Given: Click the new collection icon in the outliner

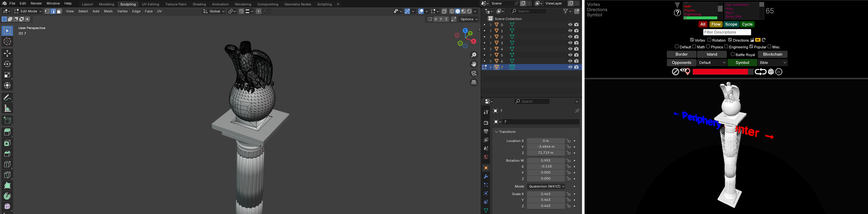Looking at the screenshot, I should pyautogui.click(x=577, y=12).
